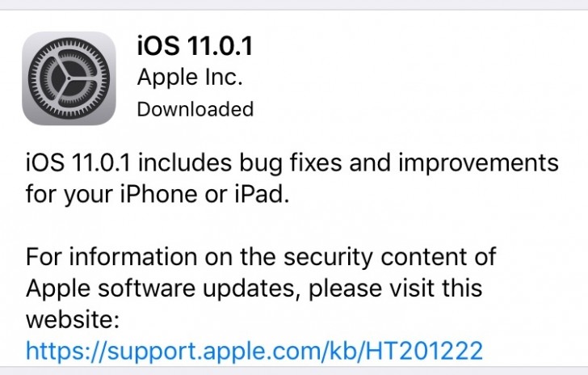
Task: Tap the 'please visit this' text
Action: click(396, 289)
